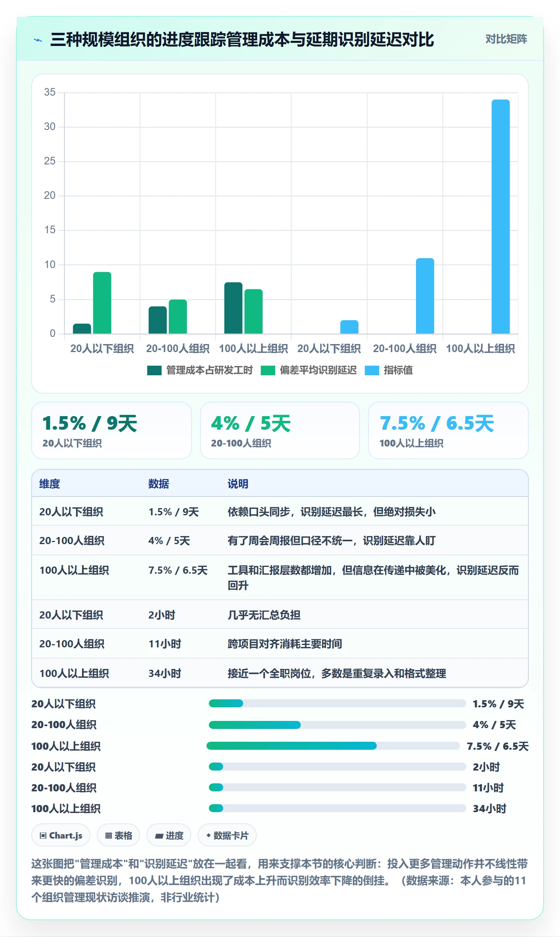Click the tallest dark-green bar near value 7.5

233,308
